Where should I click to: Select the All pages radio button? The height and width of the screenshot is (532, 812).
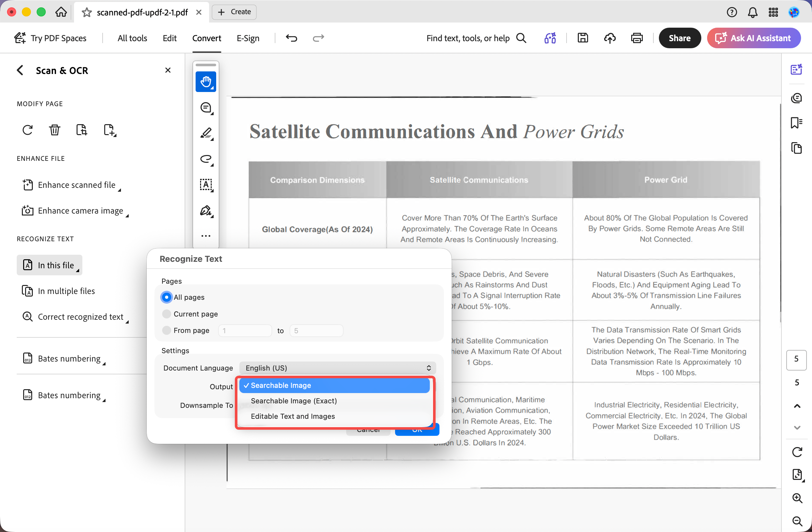(x=167, y=297)
